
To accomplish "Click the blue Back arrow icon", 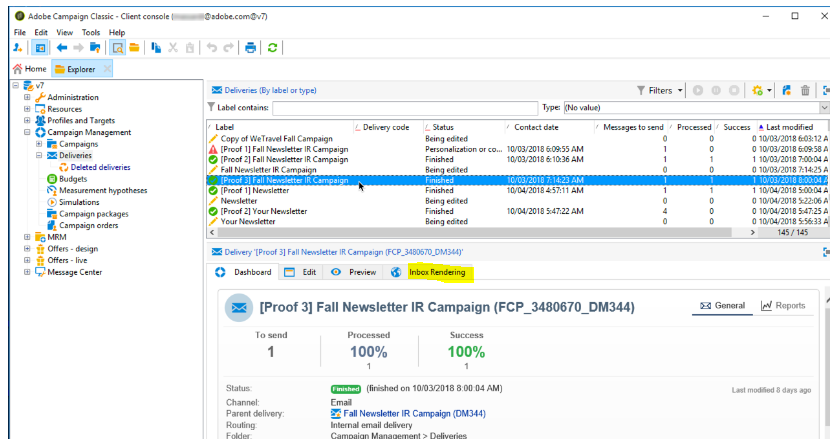I will (62, 47).
